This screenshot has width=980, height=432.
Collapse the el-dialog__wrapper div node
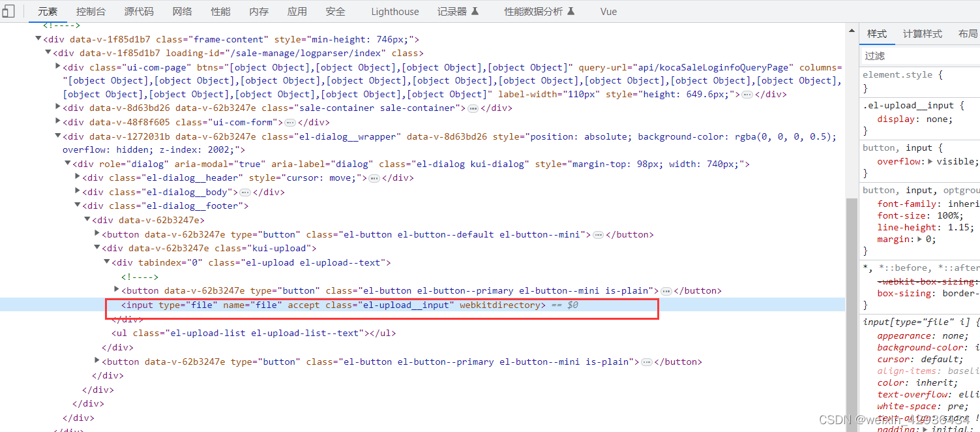click(57, 136)
